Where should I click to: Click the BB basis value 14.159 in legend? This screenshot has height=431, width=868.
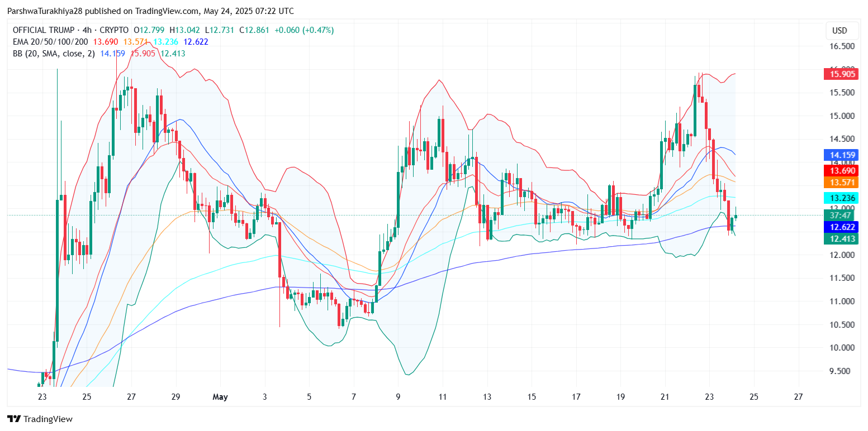tap(112, 54)
